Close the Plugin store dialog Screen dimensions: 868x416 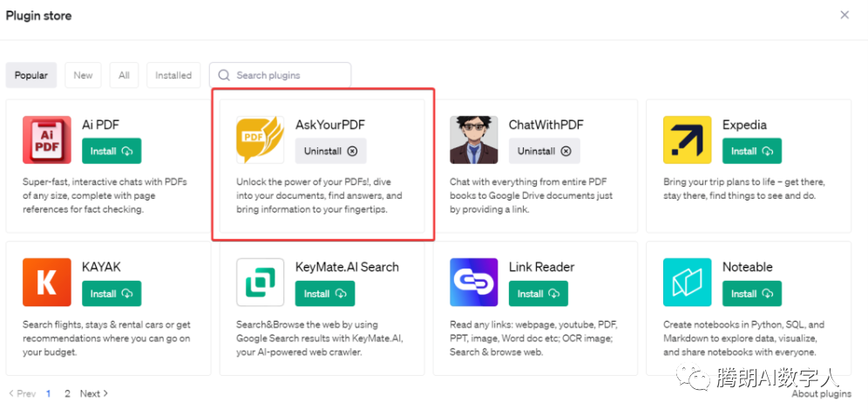pyautogui.click(x=844, y=15)
